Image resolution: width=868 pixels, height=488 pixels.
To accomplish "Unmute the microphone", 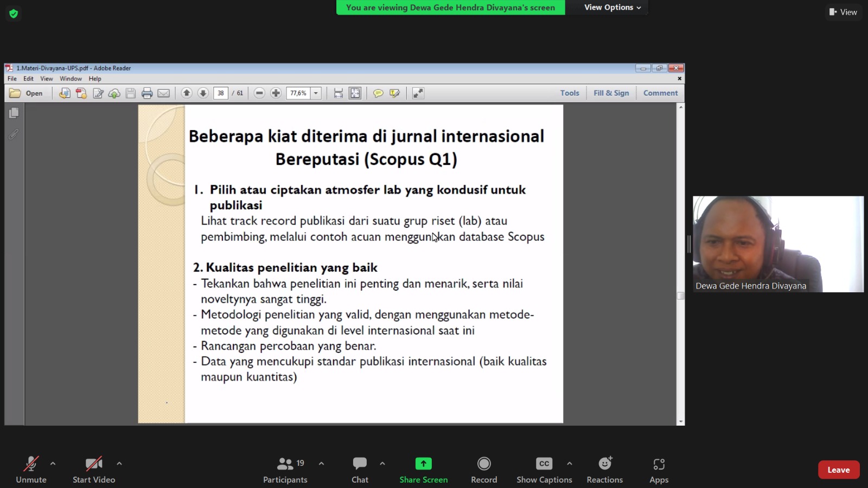I will tap(31, 470).
